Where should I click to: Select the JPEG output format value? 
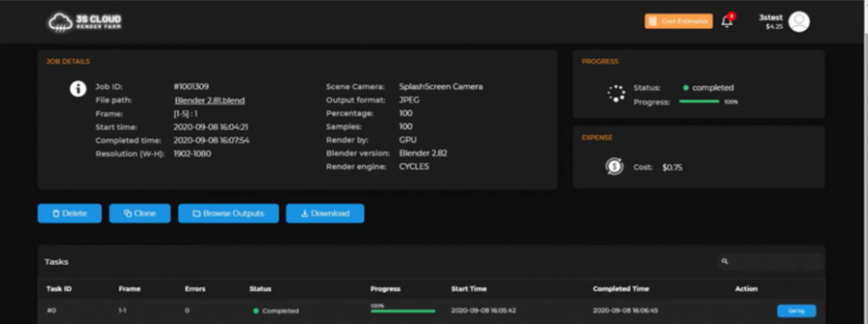(409, 100)
